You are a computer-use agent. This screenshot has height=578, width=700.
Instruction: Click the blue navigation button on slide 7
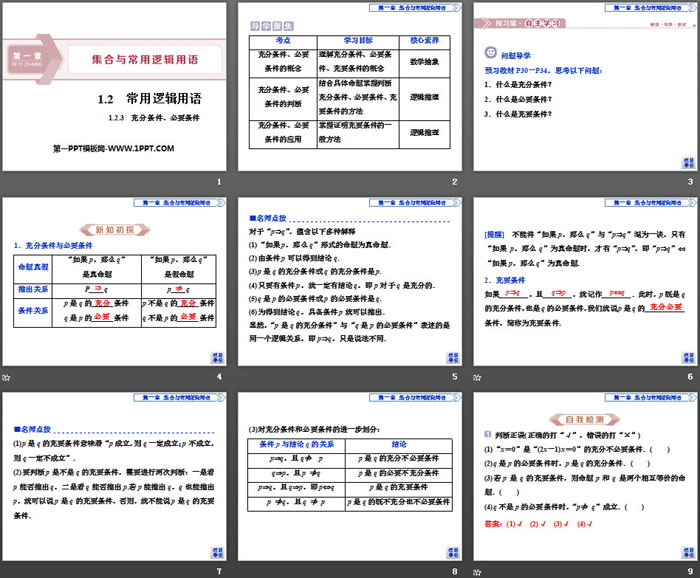[215, 551]
